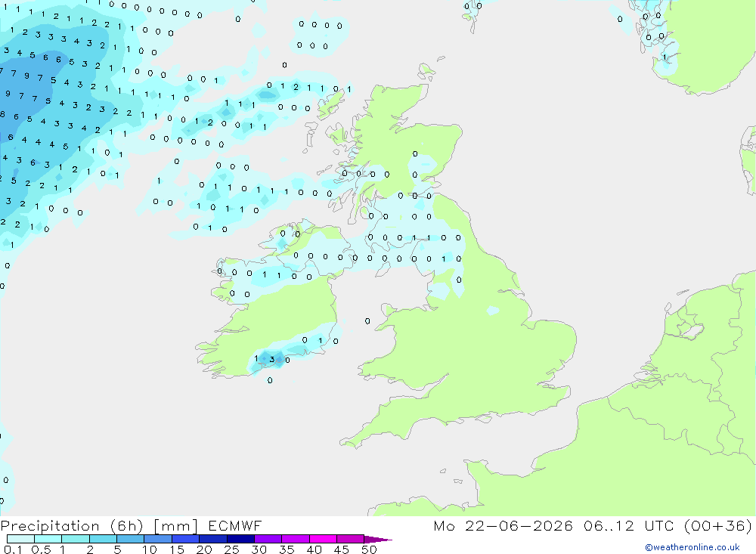Select the 0.5–1 mm legend swatch
756x554 pixels.
48,539
